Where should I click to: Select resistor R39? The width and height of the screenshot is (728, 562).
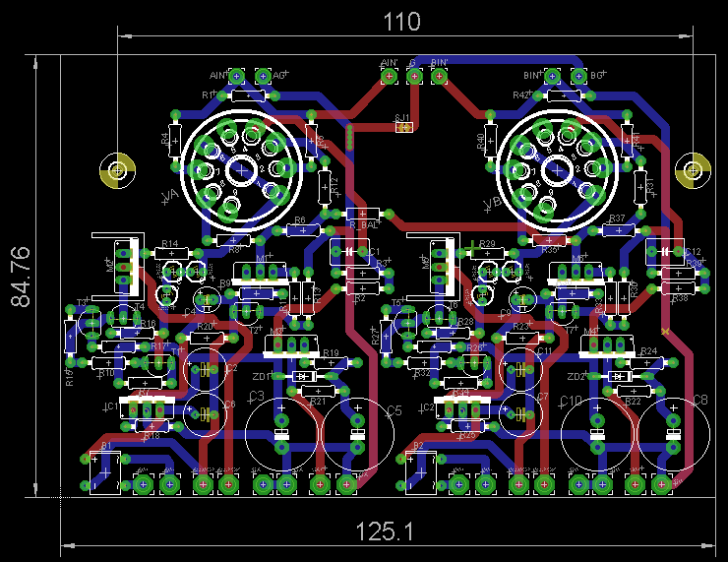coord(679,274)
